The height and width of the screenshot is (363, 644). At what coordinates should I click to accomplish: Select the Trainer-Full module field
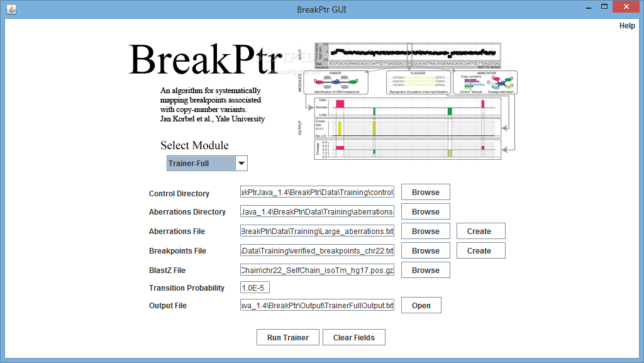click(201, 163)
